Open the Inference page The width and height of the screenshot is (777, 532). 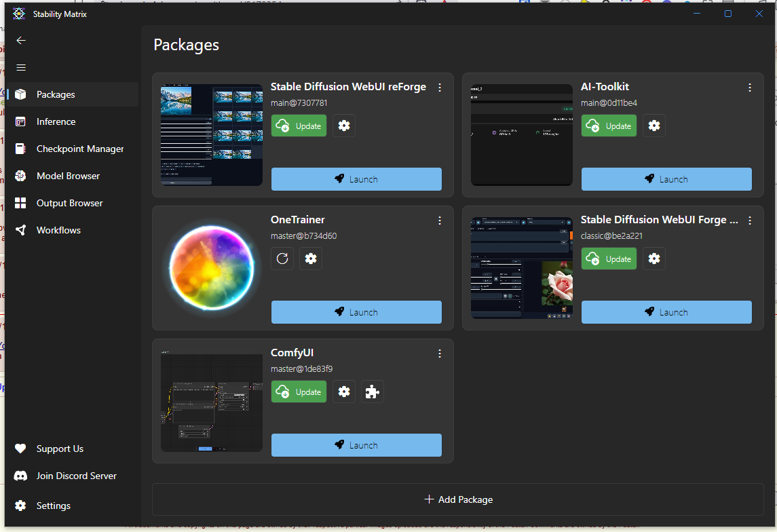[73, 121]
